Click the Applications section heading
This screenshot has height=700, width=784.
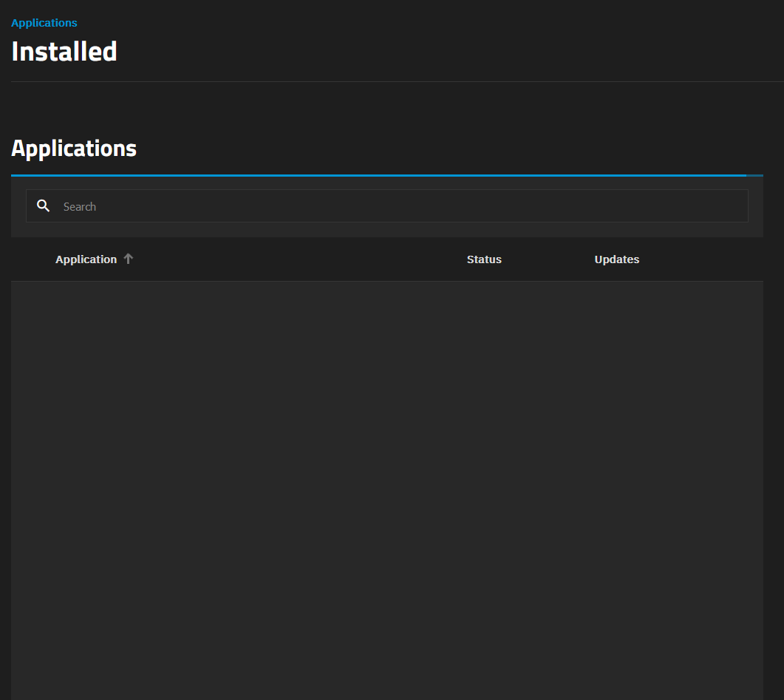tap(74, 149)
